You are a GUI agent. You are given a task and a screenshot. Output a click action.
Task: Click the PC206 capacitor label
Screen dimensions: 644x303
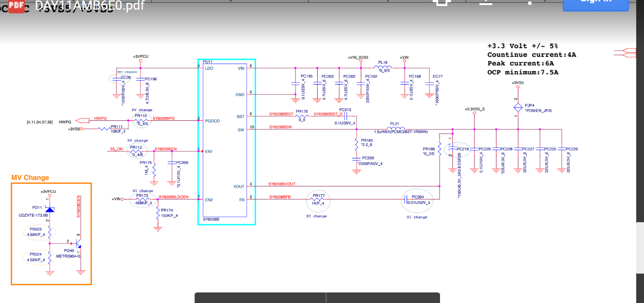pos(368,157)
